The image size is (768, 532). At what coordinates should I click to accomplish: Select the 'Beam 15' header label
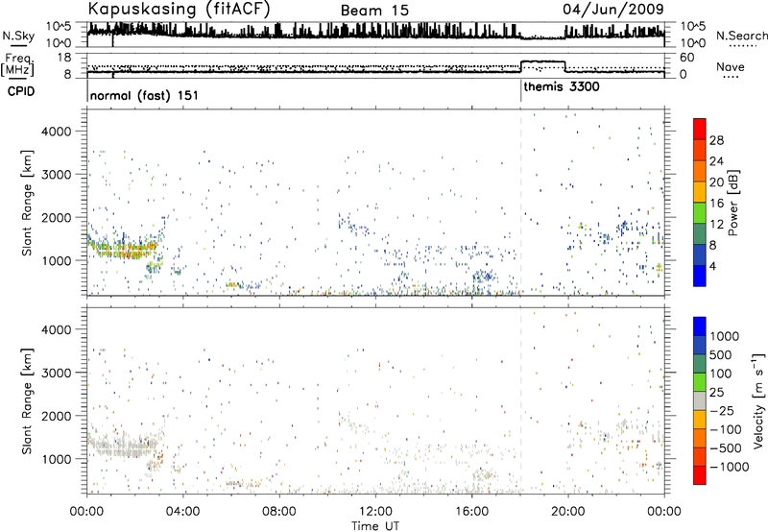pyautogui.click(x=374, y=11)
